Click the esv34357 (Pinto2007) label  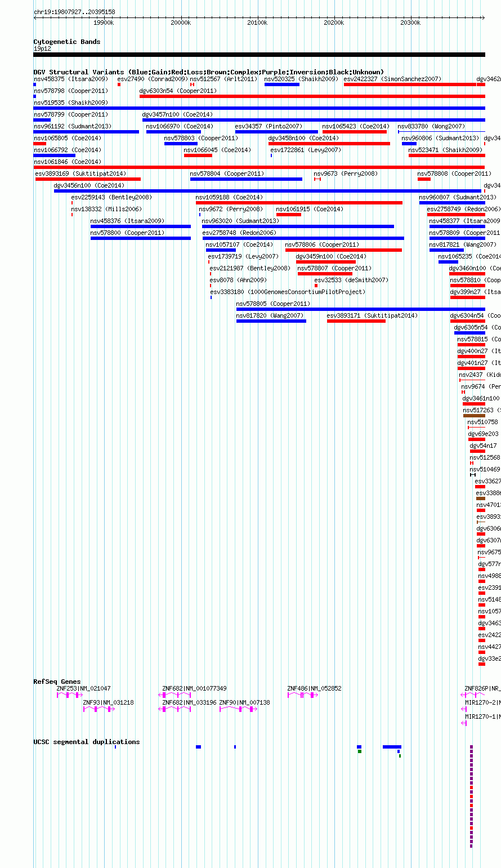coord(269,126)
